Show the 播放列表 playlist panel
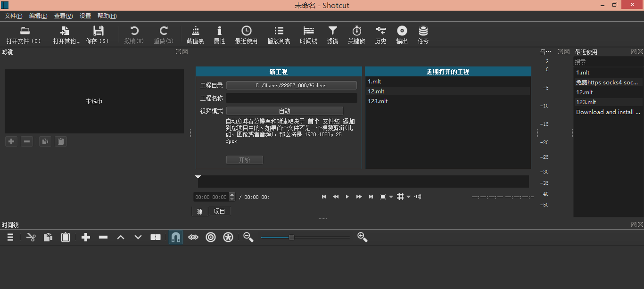This screenshot has height=289, width=644. pos(279,35)
